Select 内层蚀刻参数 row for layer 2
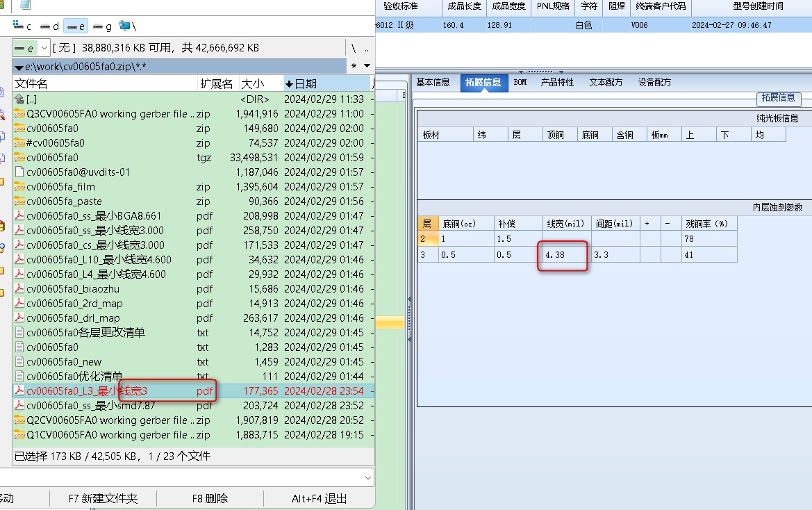Image resolution: width=812 pixels, height=510 pixels. pyautogui.click(x=577, y=239)
